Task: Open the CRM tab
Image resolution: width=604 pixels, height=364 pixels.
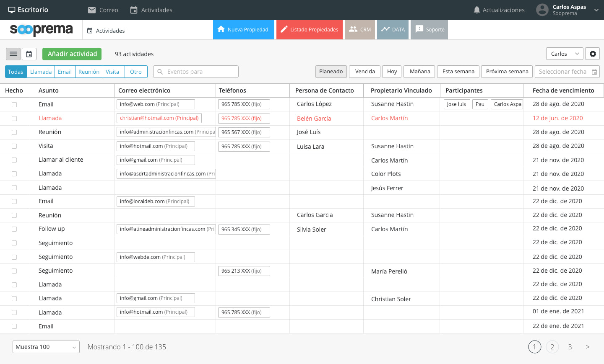Action: (360, 30)
